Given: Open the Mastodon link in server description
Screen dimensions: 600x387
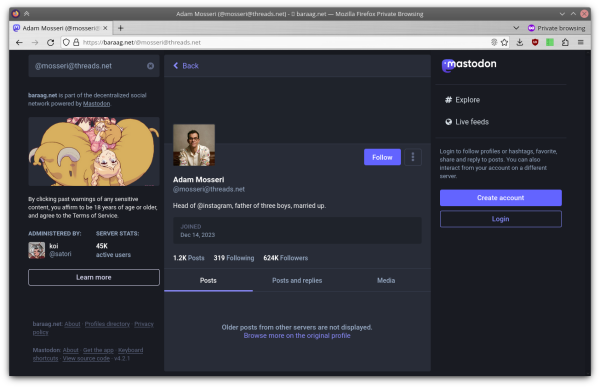Looking at the screenshot, I should pos(96,104).
